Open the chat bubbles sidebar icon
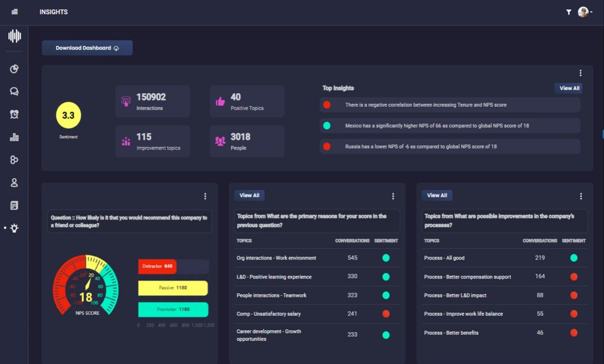Image resolution: width=604 pixels, height=364 pixels. coord(14,91)
